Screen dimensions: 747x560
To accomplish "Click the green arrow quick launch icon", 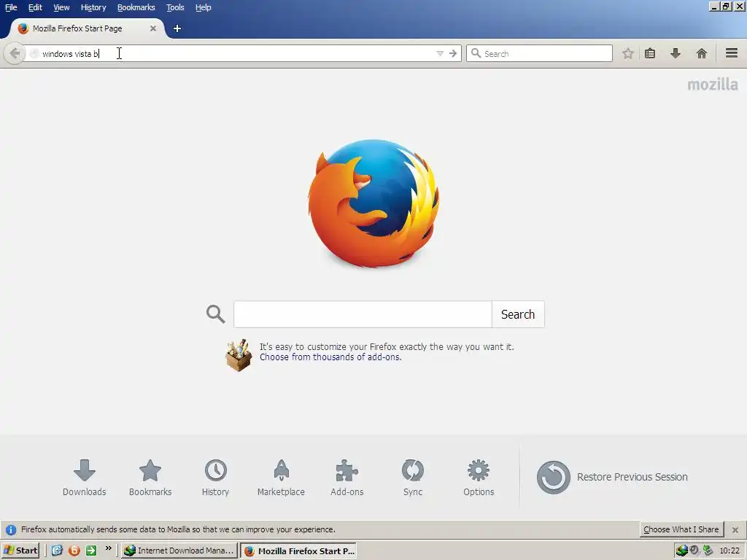I will point(91,551).
